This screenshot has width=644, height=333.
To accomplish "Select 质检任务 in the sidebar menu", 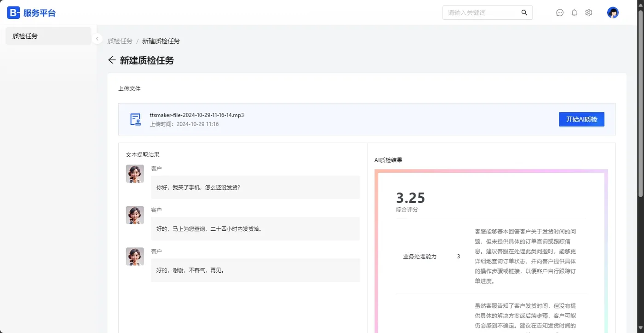I will (x=48, y=36).
